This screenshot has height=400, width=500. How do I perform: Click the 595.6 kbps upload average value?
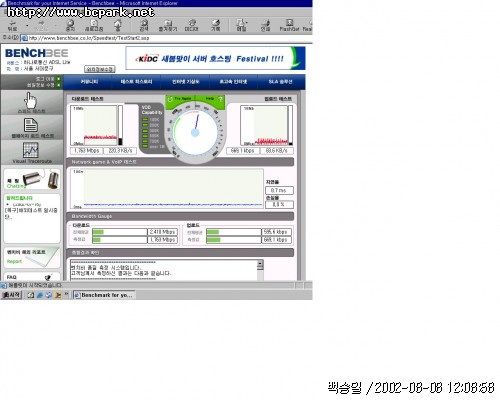(276, 232)
